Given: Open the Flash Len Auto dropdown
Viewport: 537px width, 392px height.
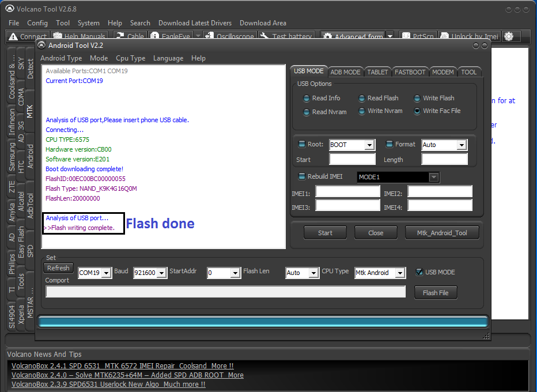Looking at the screenshot, I should click(313, 273).
